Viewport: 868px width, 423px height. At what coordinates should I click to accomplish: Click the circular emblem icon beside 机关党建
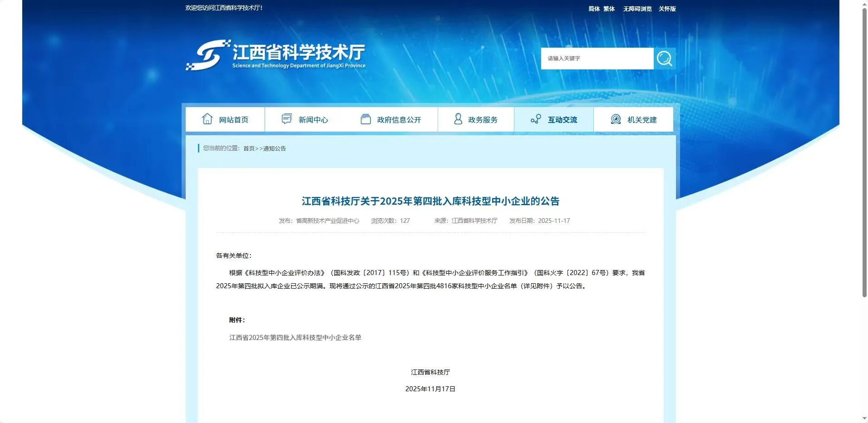616,119
